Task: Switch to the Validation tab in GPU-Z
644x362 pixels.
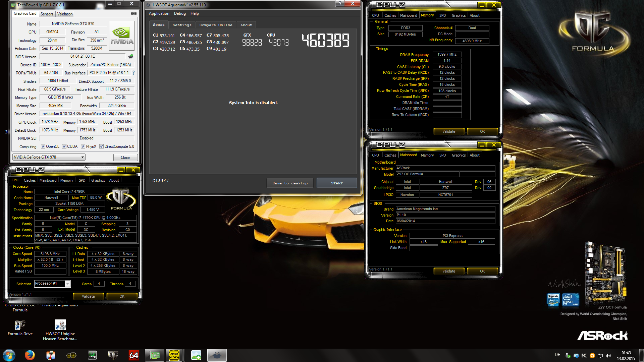Action: [65, 14]
